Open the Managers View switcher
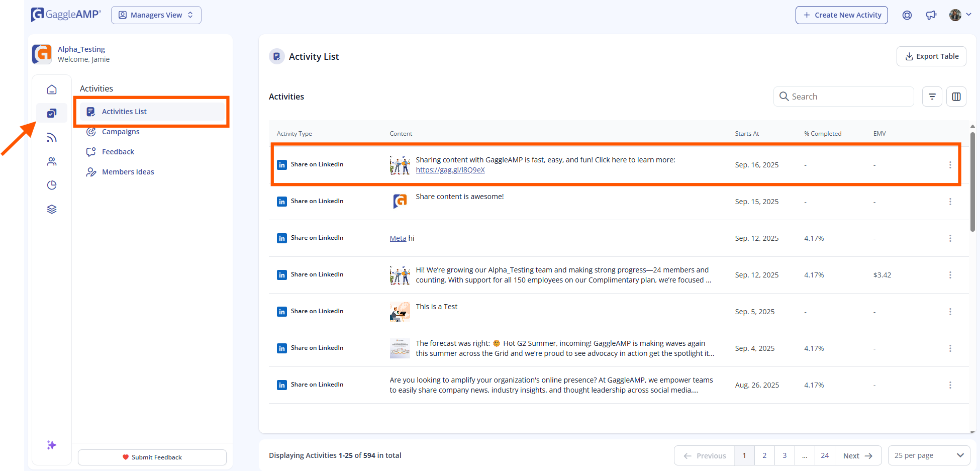Viewport: 980px width, 471px height. [156, 15]
